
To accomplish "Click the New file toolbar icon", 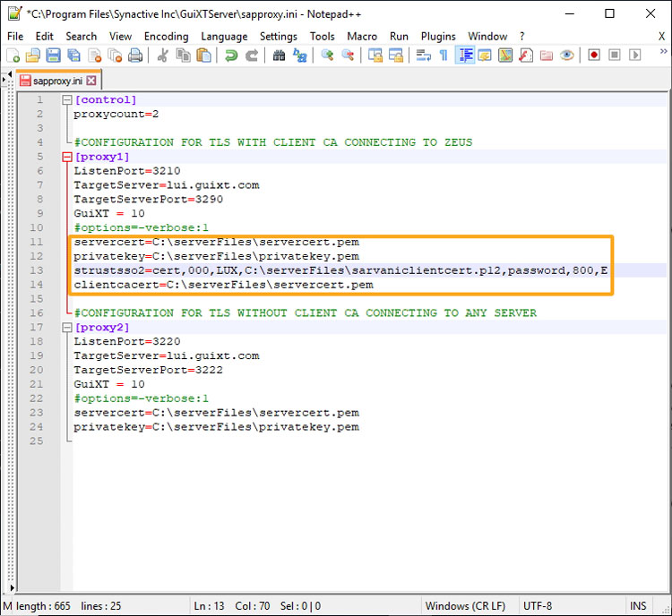I will [13, 56].
